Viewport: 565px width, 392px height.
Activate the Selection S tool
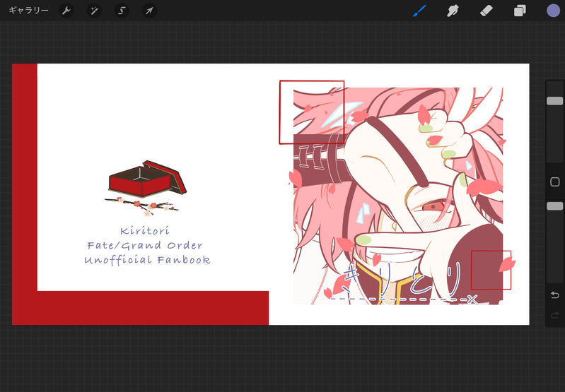coord(122,11)
